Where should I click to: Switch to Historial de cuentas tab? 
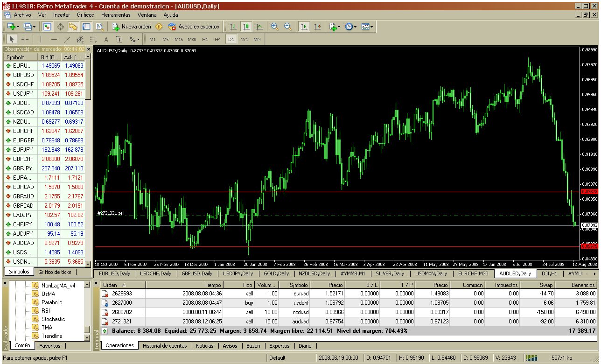pyautogui.click(x=165, y=346)
